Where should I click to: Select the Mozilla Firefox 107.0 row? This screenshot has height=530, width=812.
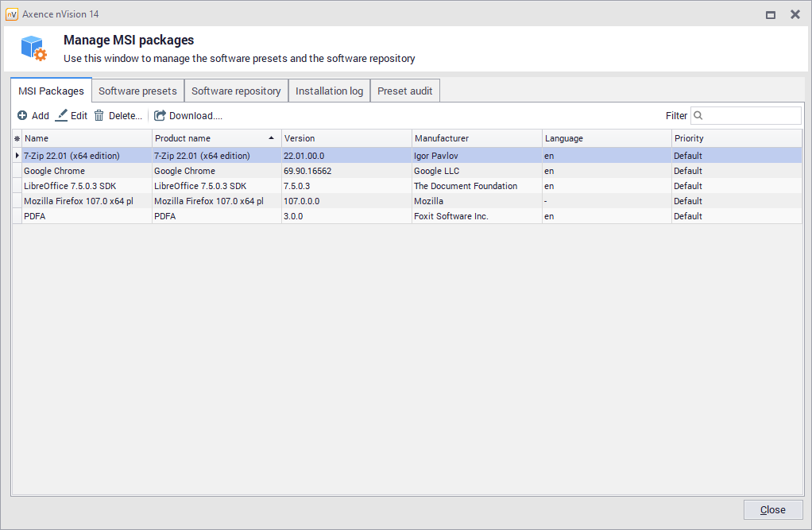point(78,201)
